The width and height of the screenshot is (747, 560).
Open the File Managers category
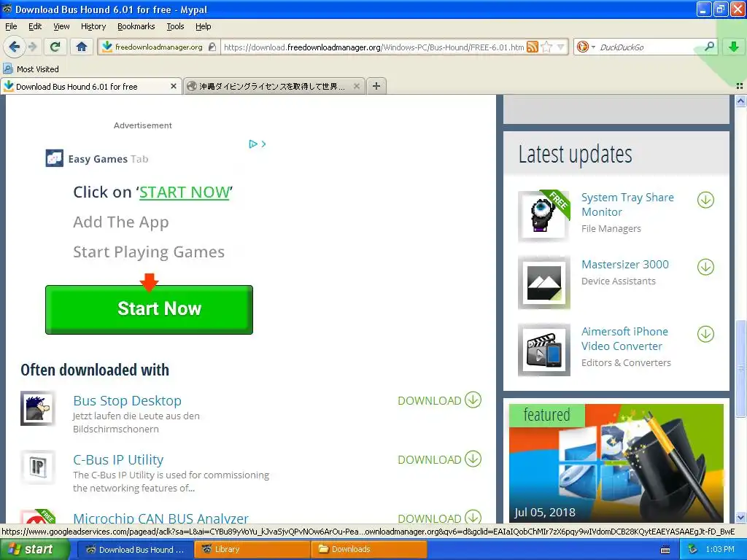pyautogui.click(x=611, y=228)
